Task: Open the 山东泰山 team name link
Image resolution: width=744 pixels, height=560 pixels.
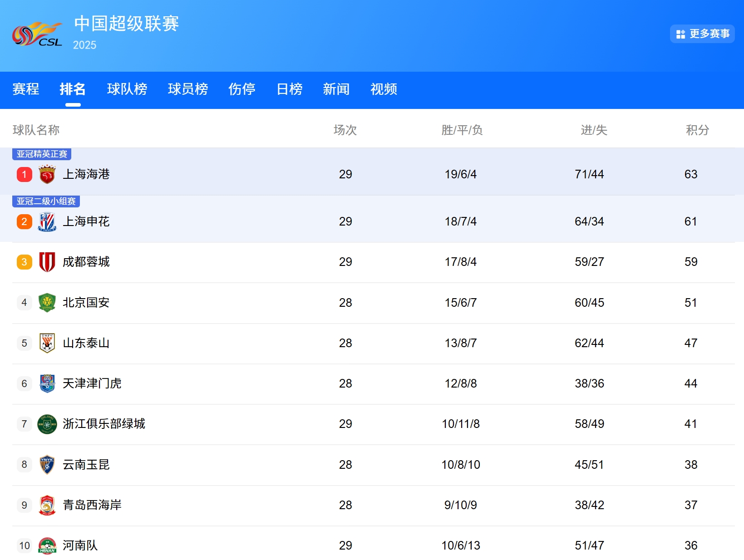Action: [x=86, y=343]
